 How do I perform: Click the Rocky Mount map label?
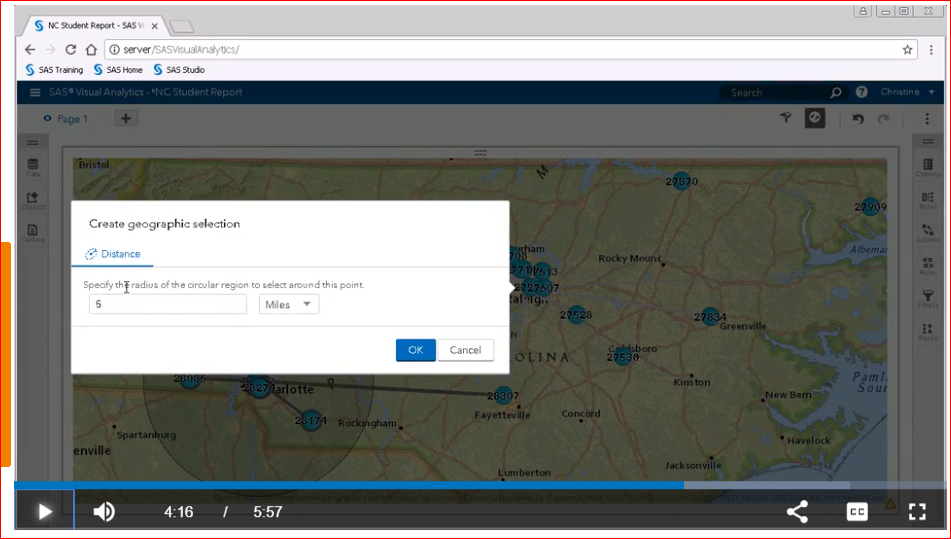630,258
